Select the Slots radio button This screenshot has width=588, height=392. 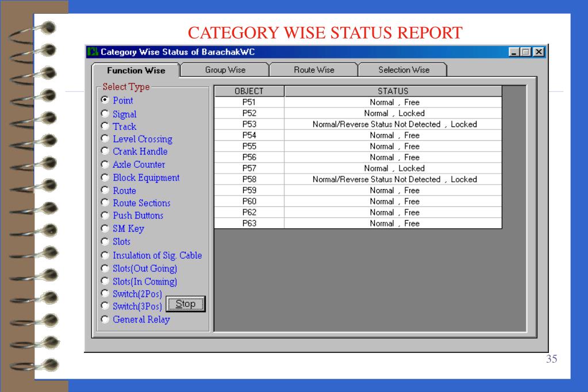(105, 241)
